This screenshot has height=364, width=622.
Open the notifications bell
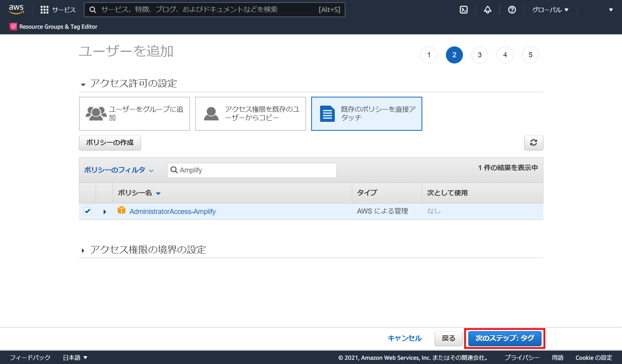point(487,10)
